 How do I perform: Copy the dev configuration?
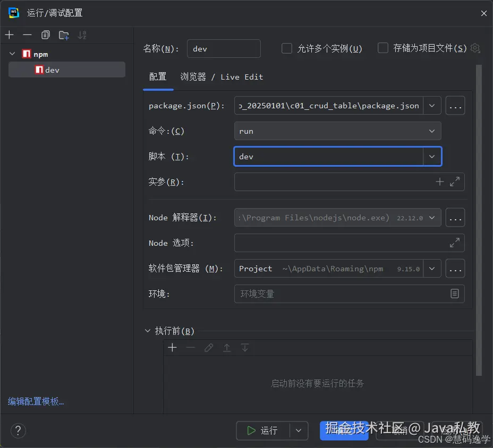45,35
